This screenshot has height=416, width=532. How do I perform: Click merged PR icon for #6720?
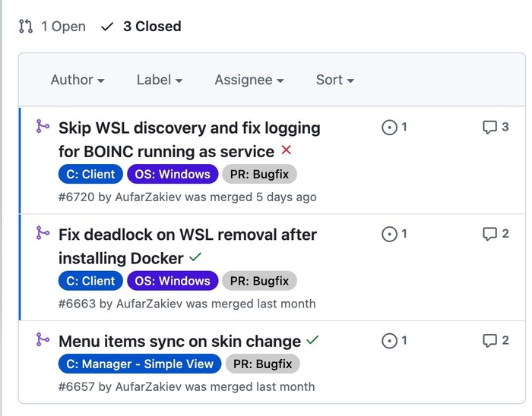click(43, 126)
